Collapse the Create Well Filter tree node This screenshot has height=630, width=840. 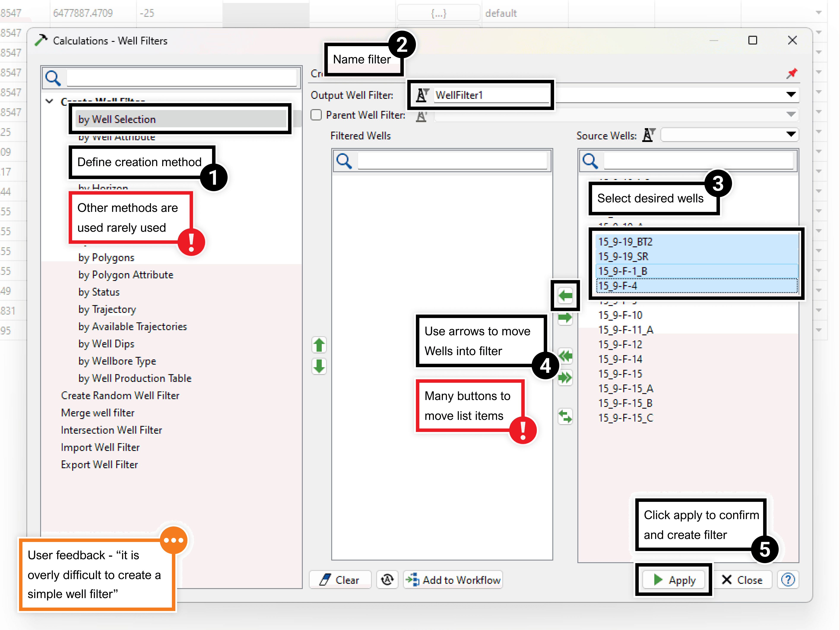49,101
